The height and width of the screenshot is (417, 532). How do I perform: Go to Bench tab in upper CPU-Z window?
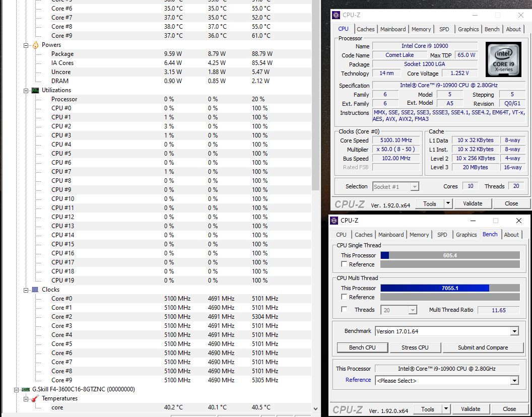(x=492, y=29)
